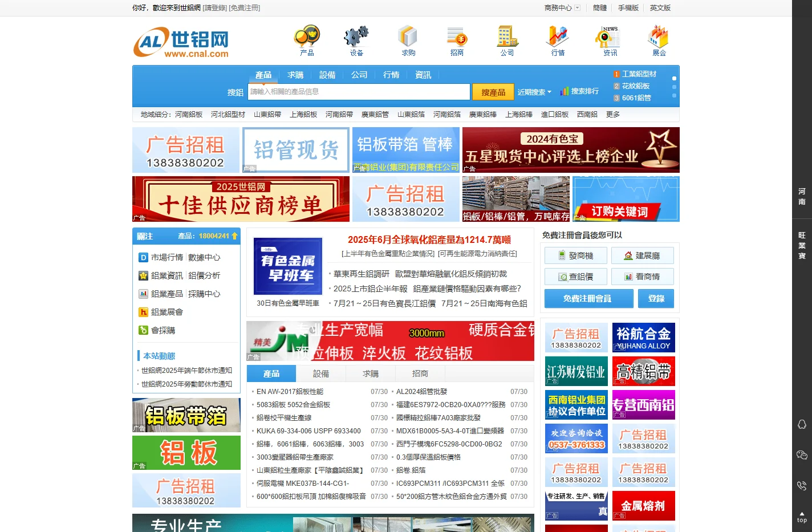Open notice 世鋁網2025年端午節休市通知
This screenshot has height=532, width=812.
[x=186, y=371]
